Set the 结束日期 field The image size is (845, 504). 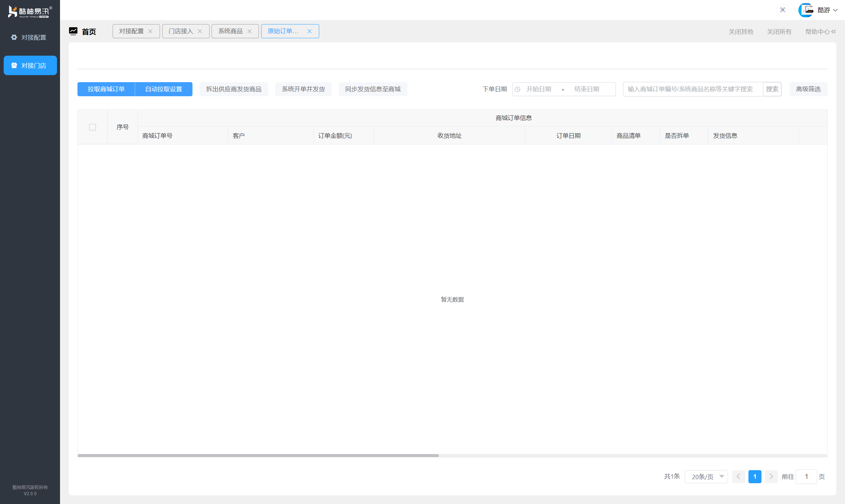coord(587,89)
